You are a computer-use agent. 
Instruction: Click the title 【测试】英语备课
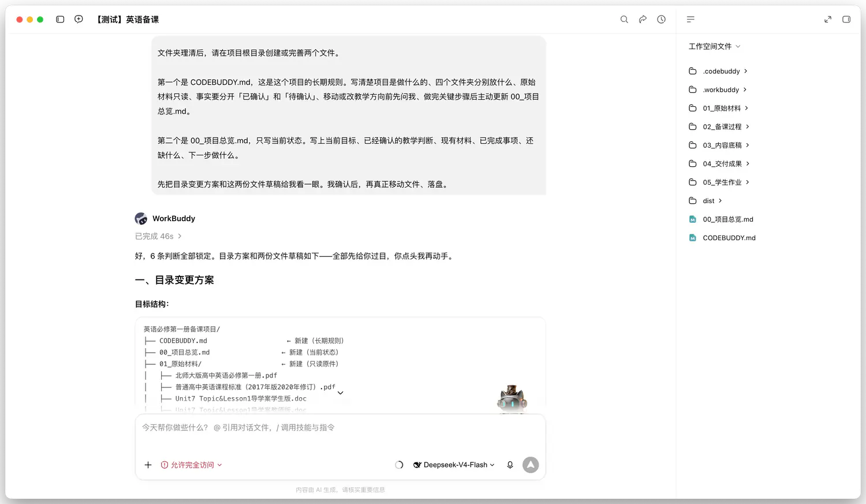[x=126, y=19]
